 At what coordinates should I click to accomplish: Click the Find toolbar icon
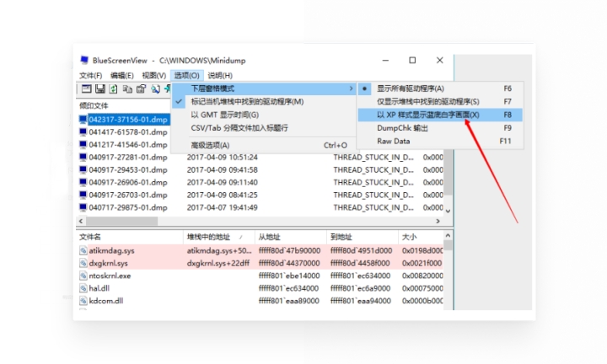pyautogui.click(x=155, y=89)
